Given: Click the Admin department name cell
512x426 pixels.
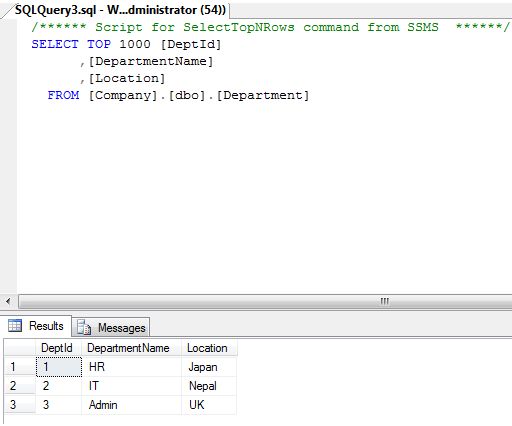Looking at the screenshot, I should tap(131, 405).
